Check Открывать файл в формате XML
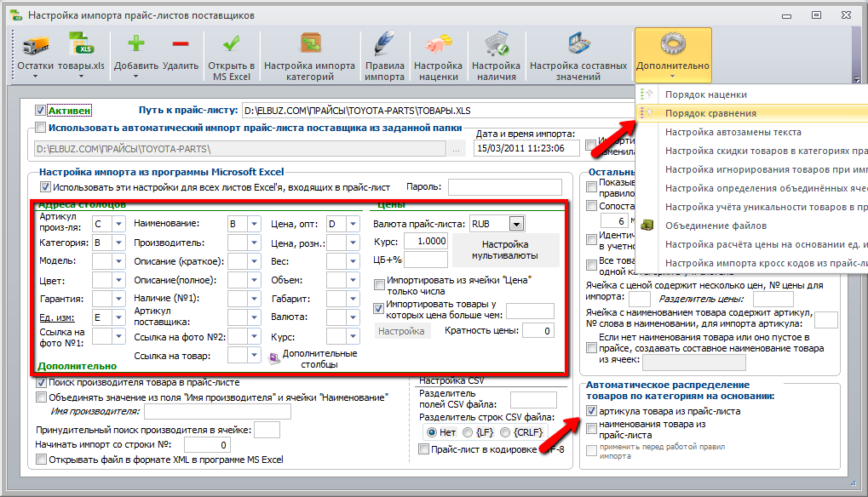868x497 pixels. [41, 459]
